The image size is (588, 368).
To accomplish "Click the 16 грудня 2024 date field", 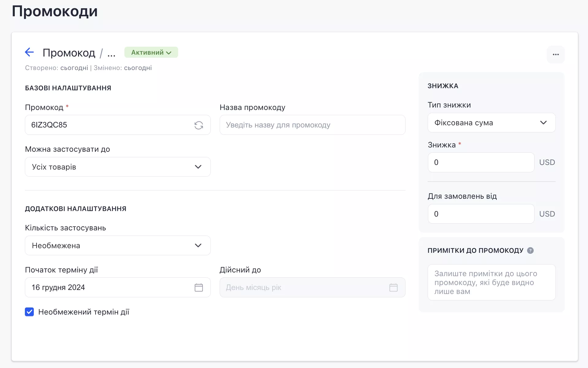I will point(118,288).
